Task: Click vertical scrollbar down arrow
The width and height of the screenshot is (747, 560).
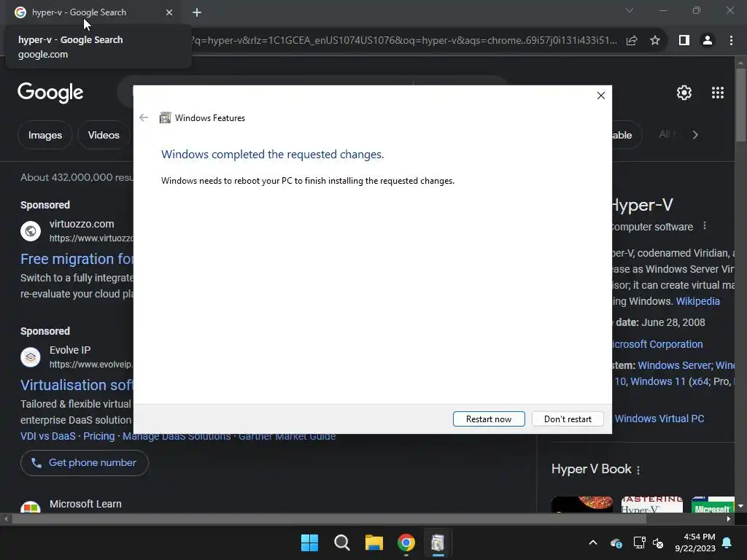Action: coord(741,506)
